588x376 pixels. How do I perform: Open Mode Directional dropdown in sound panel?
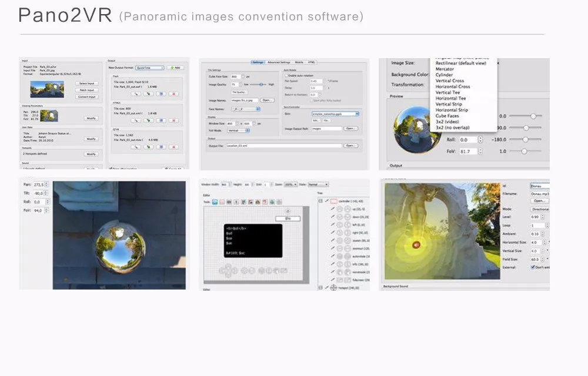pos(540,209)
